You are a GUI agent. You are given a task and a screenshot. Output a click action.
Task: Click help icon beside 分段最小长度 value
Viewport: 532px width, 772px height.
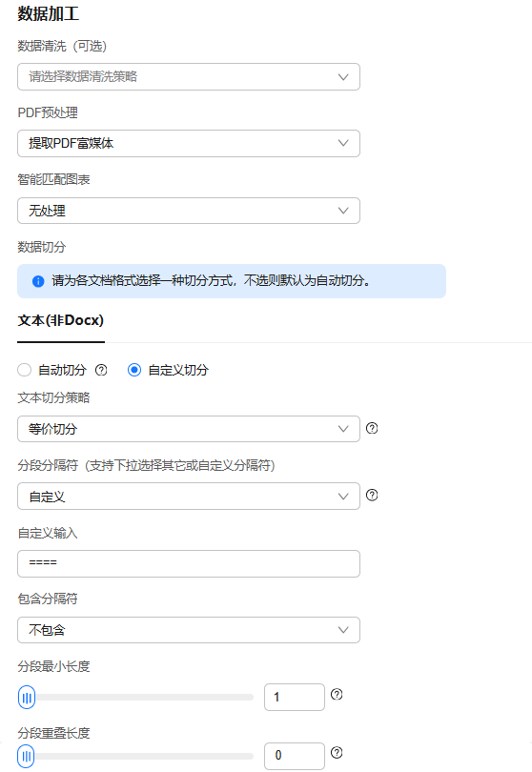337,694
